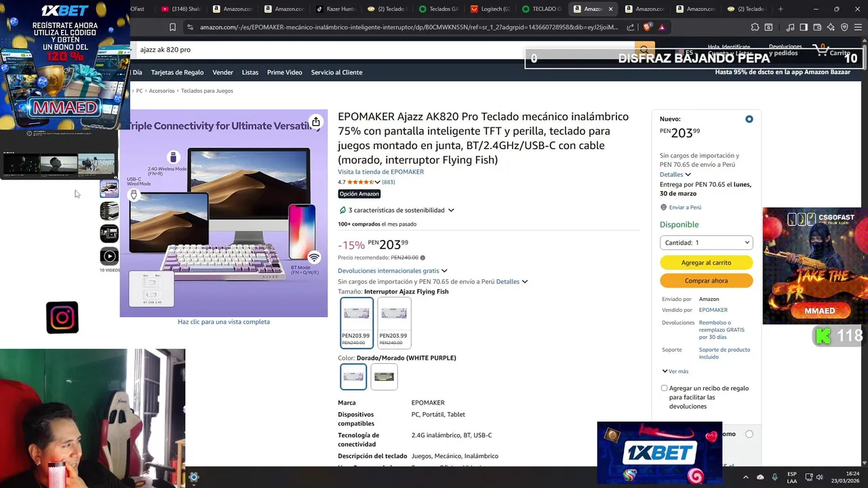Screen dimensions: 868x488
Task: Check the gift receipt checkbox
Action: 664,388
